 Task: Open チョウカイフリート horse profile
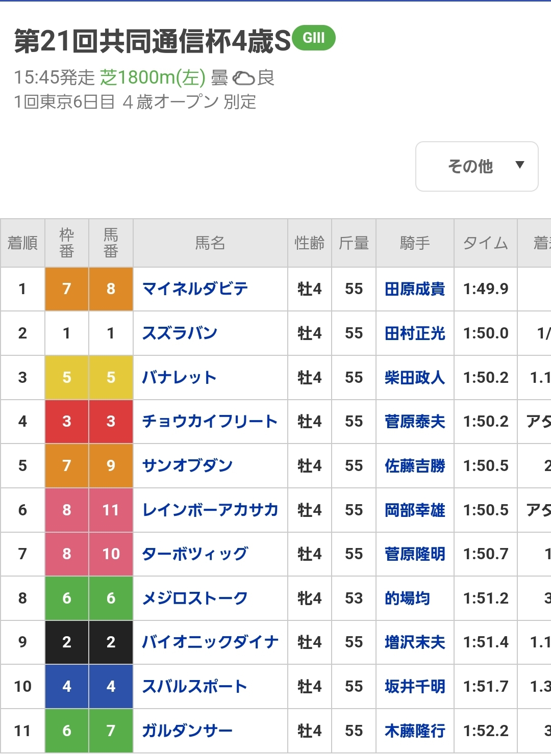pos(210,422)
